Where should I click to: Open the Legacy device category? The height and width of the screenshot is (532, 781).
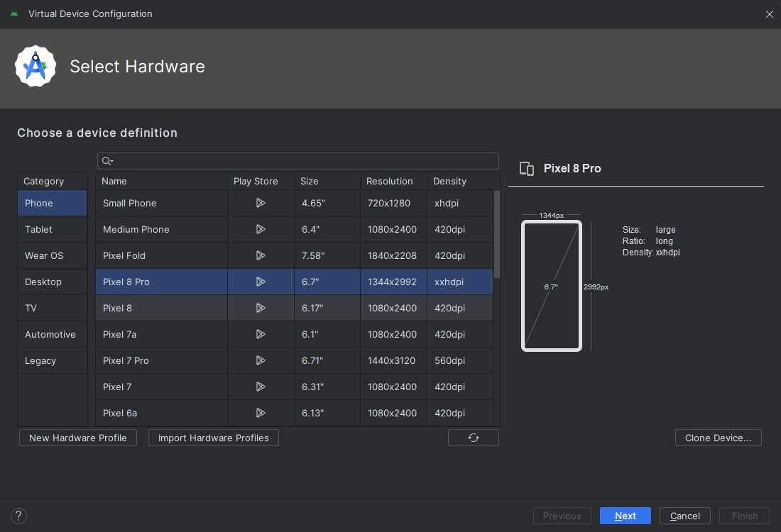pyautogui.click(x=40, y=360)
